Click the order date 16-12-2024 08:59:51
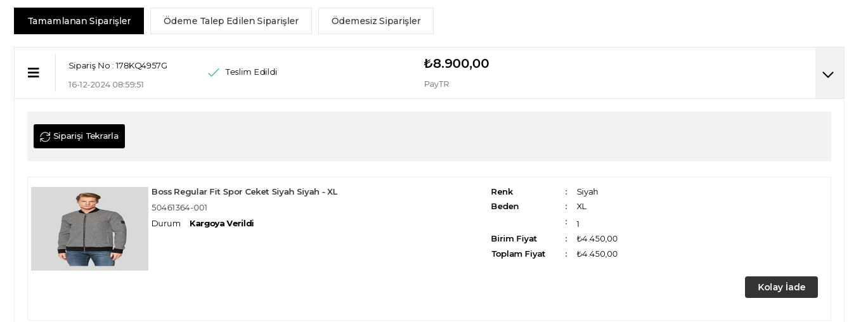 pos(106,84)
